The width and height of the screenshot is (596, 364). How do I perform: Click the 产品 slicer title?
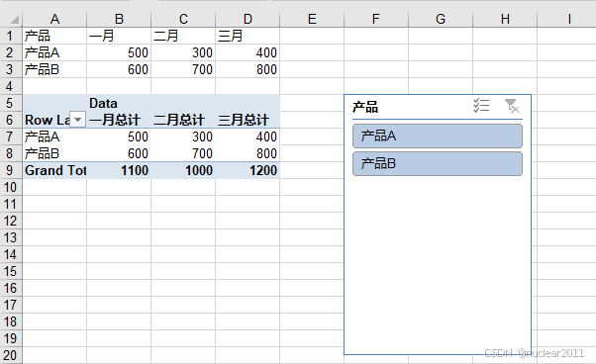click(365, 107)
